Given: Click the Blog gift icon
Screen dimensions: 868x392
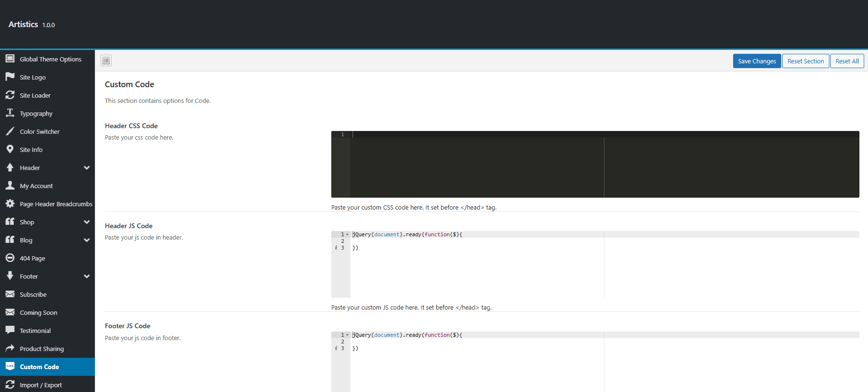Looking at the screenshot, I should point(10,240).
